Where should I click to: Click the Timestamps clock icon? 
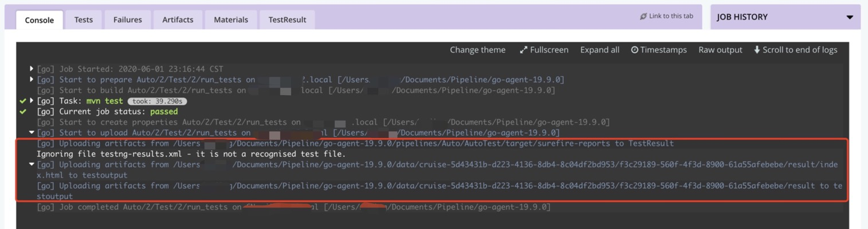click(634, 50)
